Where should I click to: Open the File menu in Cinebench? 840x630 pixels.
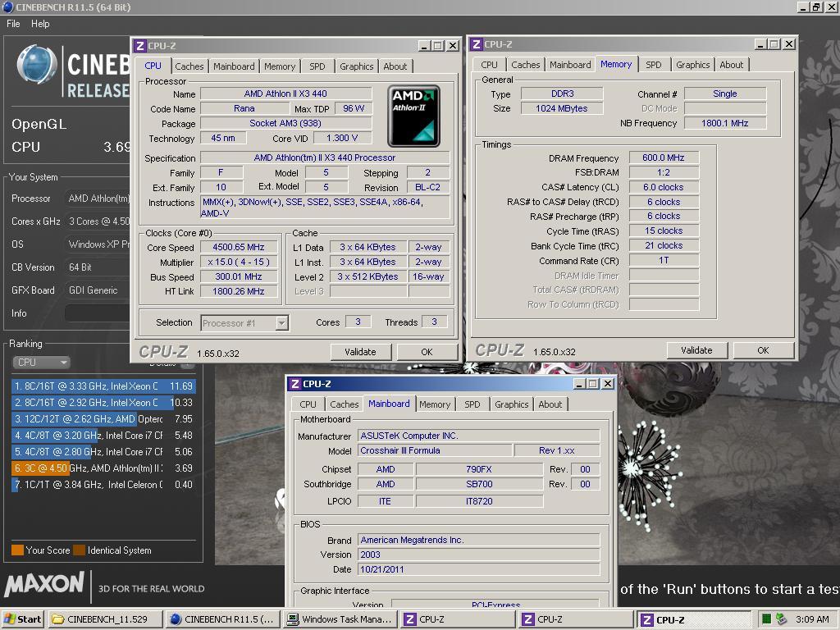coord(13,24)
